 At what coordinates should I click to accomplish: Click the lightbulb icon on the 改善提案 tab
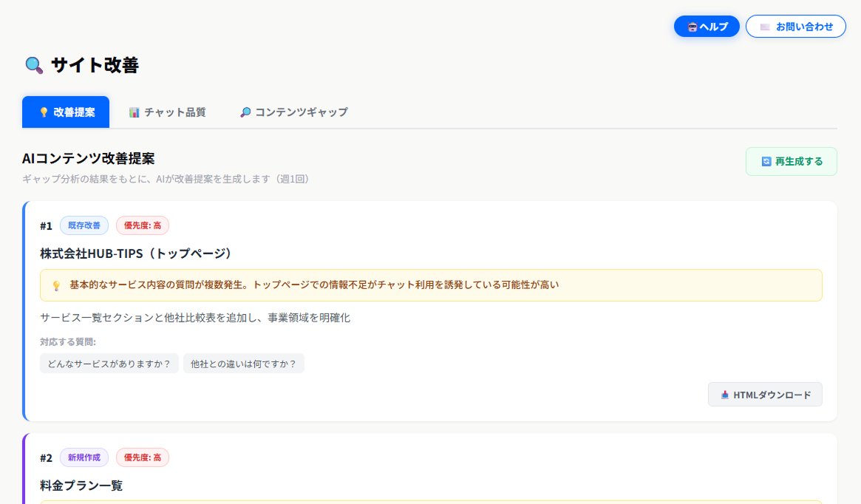(43, 112)
